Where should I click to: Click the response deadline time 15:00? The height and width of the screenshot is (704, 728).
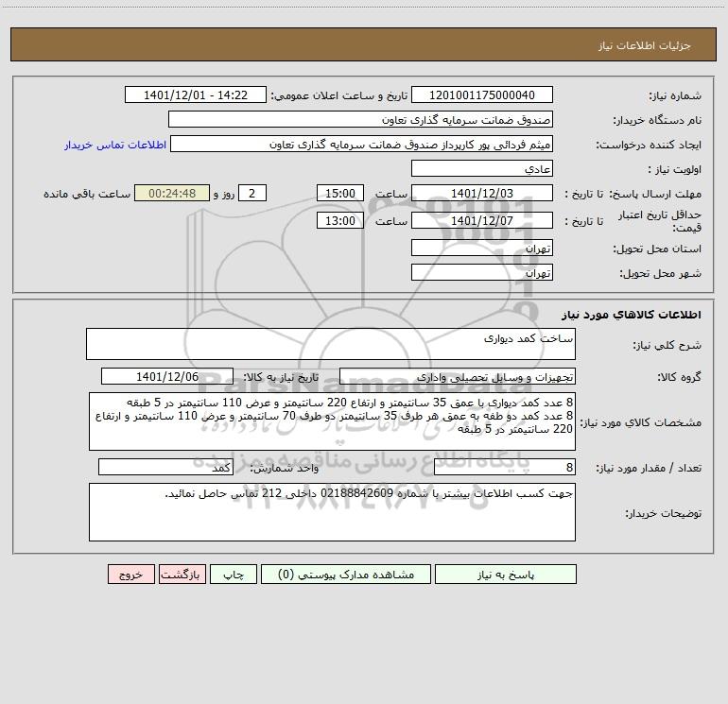339,194
